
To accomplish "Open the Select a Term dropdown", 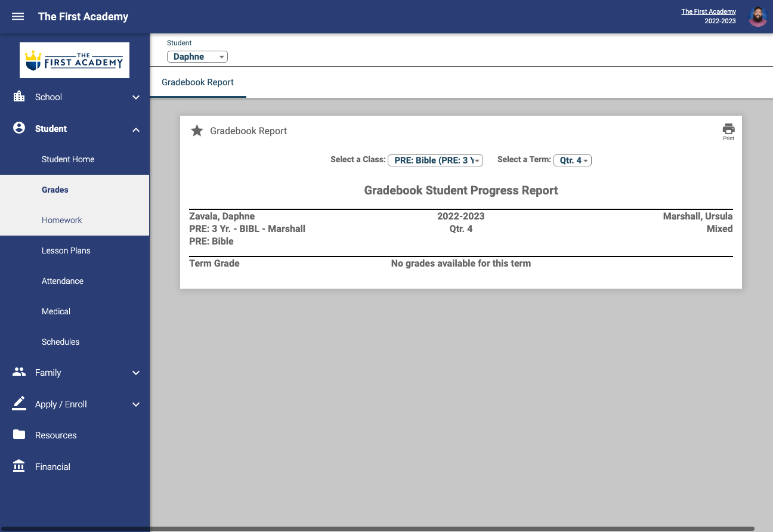I will [x=573, y=160].
